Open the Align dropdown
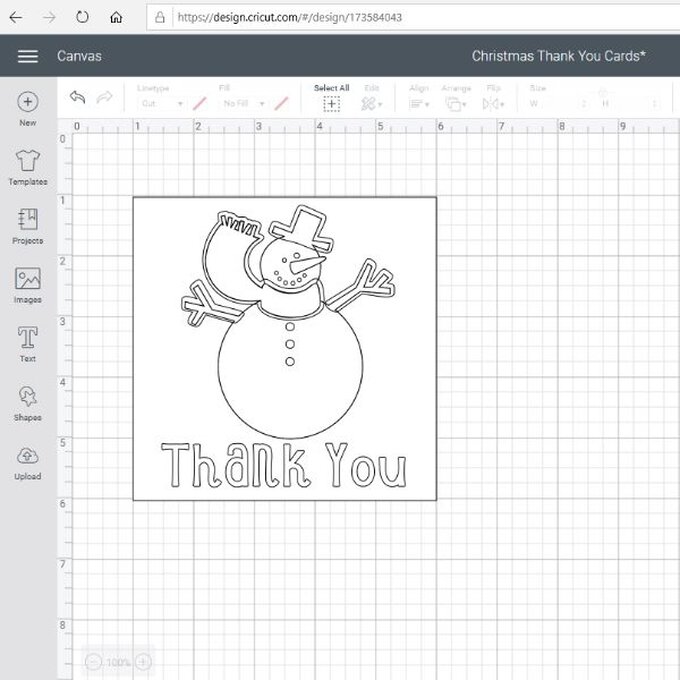The height and width of the screenshot is (680, 680). point(419,104)
